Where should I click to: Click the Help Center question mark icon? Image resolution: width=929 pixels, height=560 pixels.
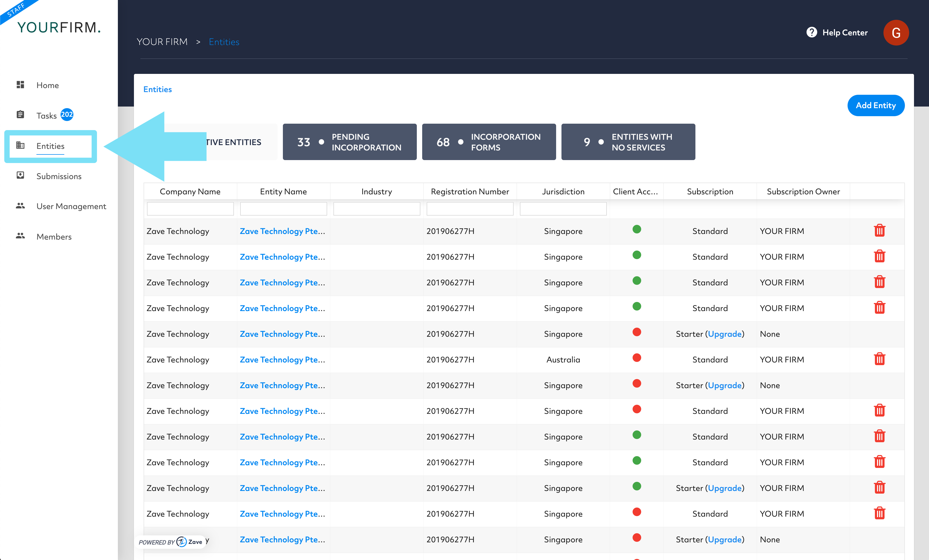click(x=811, y=32)
